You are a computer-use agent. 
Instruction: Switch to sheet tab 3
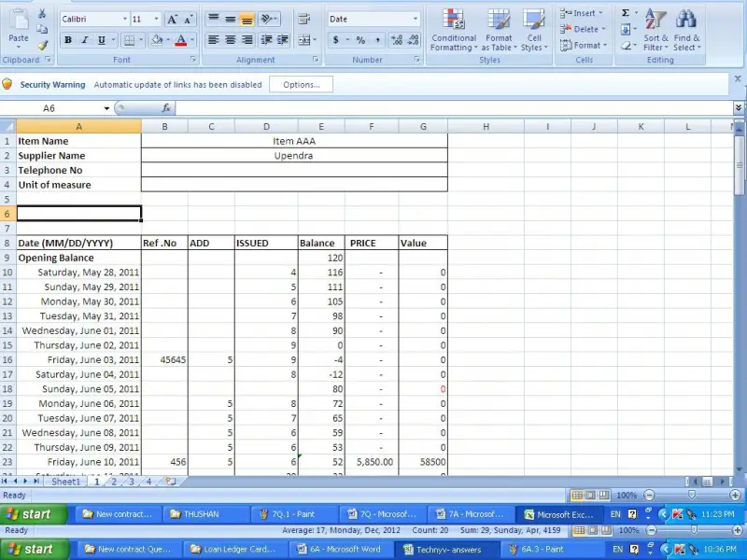pyautogui.click(x=131, y=482)
